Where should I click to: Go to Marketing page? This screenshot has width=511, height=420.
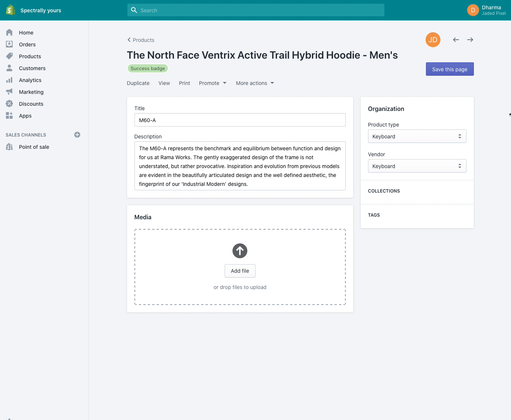[x=31, y=92]
